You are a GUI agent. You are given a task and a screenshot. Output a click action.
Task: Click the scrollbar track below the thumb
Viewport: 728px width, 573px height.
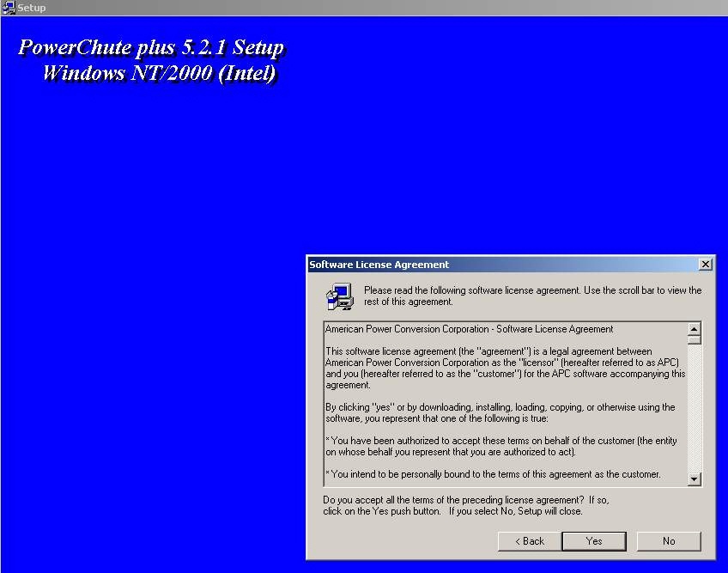(x=695, y=409)
